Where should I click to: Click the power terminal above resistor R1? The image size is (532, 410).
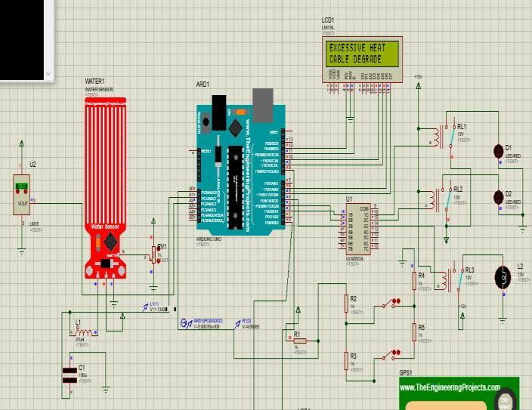(298, 310)
